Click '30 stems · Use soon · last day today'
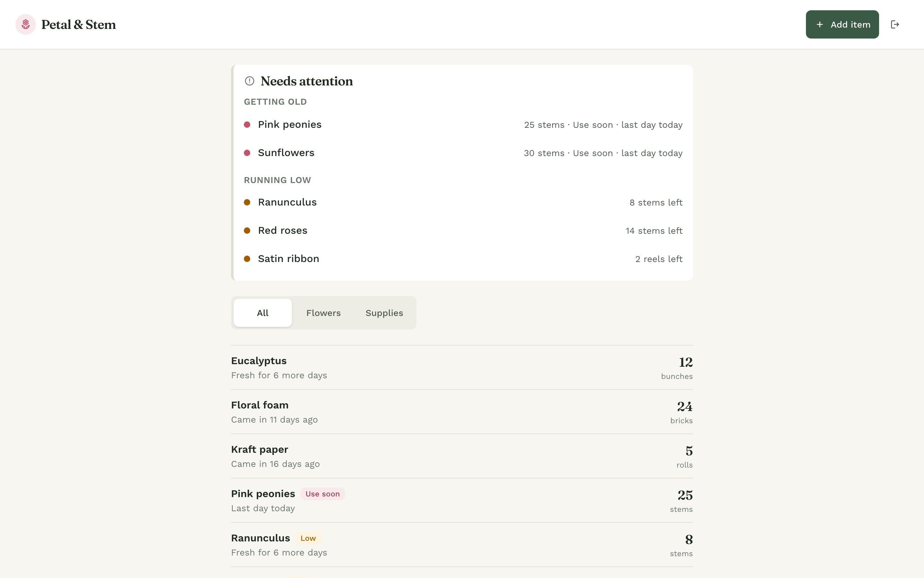This screenshot has width=924, height=578. pyautogui.click(x=603, y=153)
